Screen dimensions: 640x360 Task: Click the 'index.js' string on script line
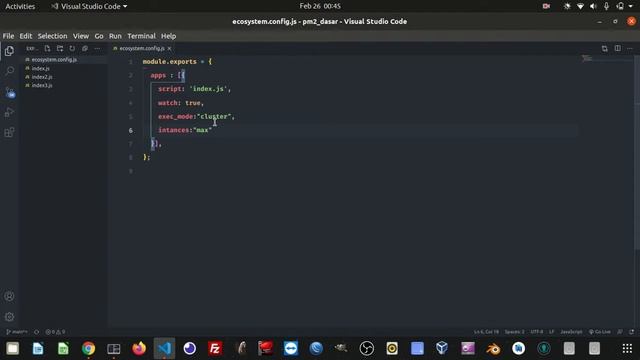point(209,89)
